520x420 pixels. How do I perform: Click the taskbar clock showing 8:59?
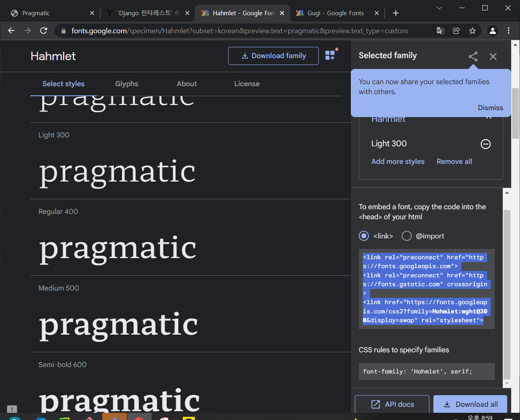click(x=480, y=417)
